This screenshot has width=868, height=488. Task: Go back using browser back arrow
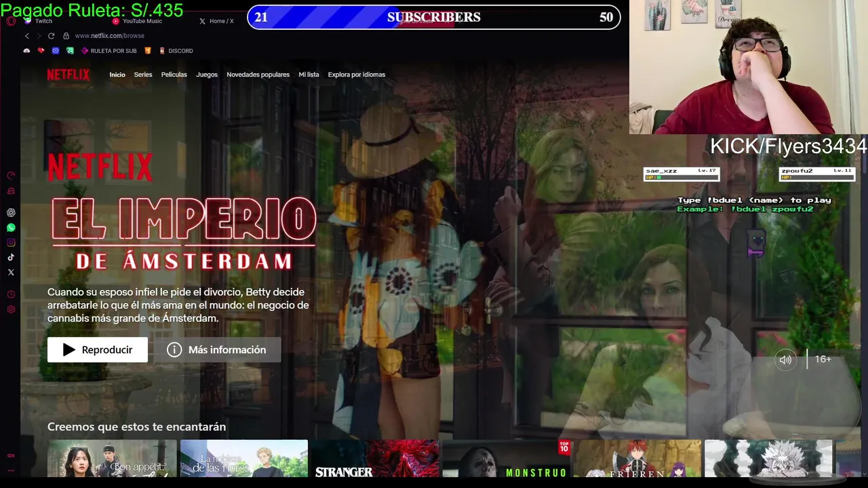tap(27, 36)
